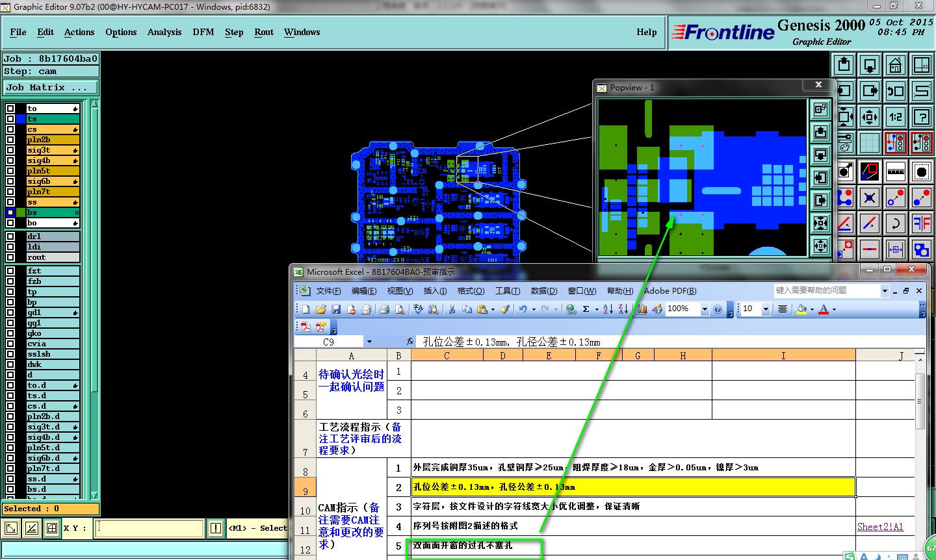
Task: Click the zoom area icon with red box
Action: click(870, 172)
